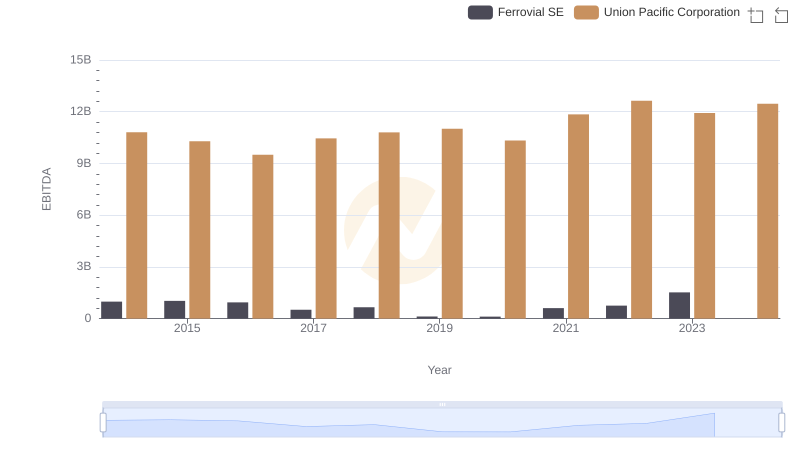Activate the zoom area selection icon
This screenshot has height=461, width=800.
pos(756,15)
